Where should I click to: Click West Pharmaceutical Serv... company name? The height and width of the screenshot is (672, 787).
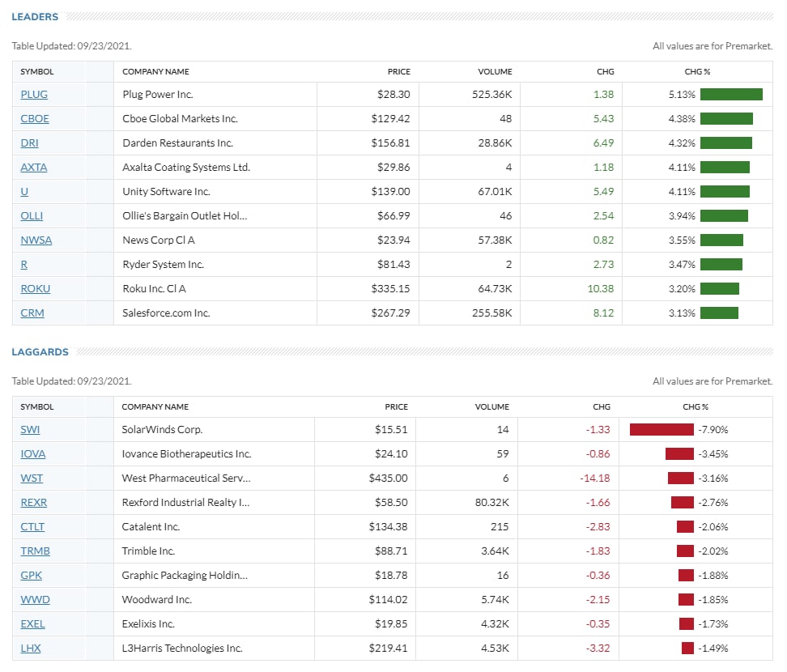point(186,478)
